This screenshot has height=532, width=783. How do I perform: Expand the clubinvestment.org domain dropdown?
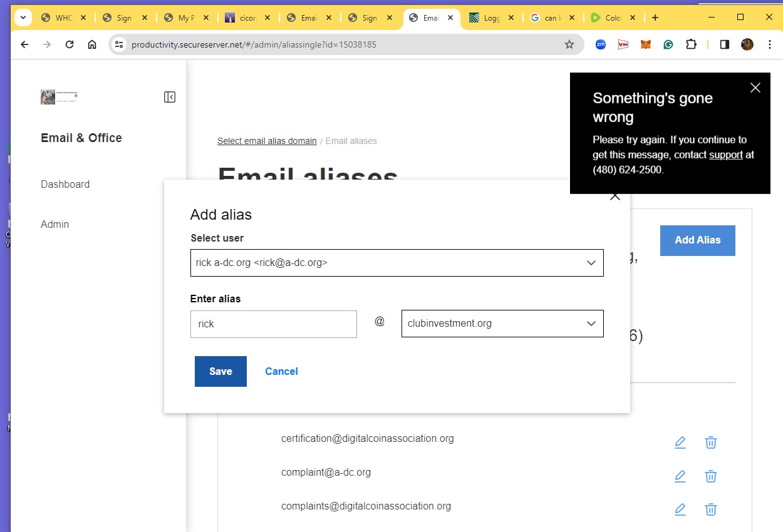(502, 324)
